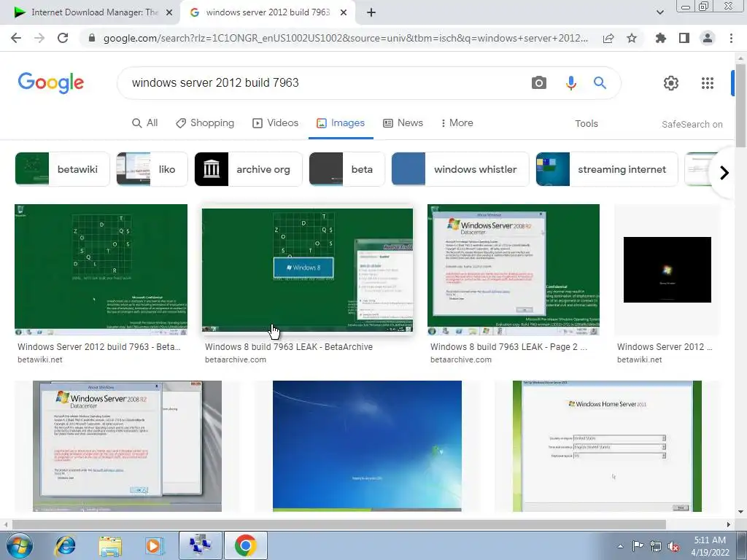Viewport: 747px width, 560px height.
Task: Filter by the betawiki chip
Action: point(63,169)
